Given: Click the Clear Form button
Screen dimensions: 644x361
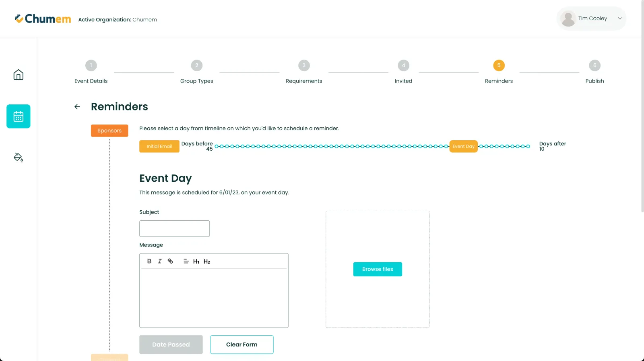Looking at the screenshot, I should pyautogui.click(x=242, y=344).
